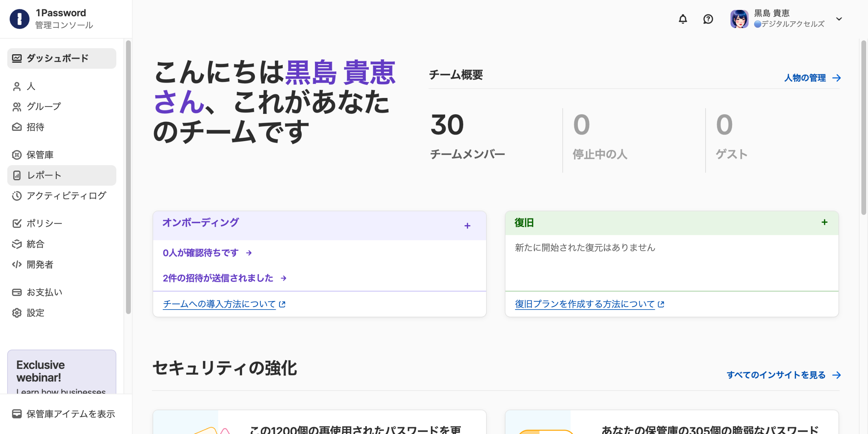Click the お支払い card icon
The image size is (868, 434).
[17, 292]
